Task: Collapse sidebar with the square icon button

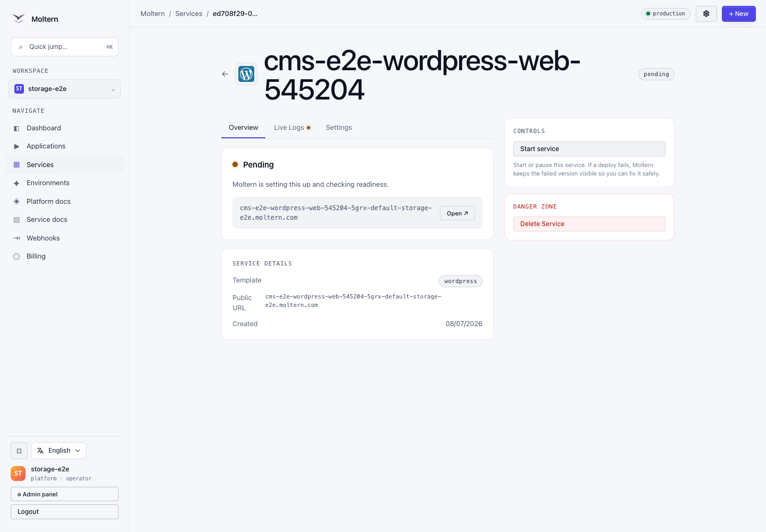Action: click(19, 451)
